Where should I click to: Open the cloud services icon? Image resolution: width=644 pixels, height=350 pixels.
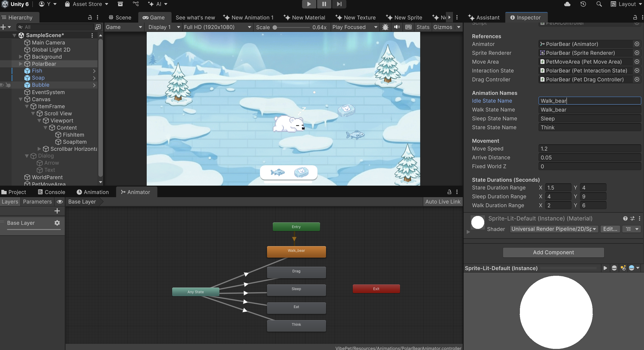tap(567, 4)
